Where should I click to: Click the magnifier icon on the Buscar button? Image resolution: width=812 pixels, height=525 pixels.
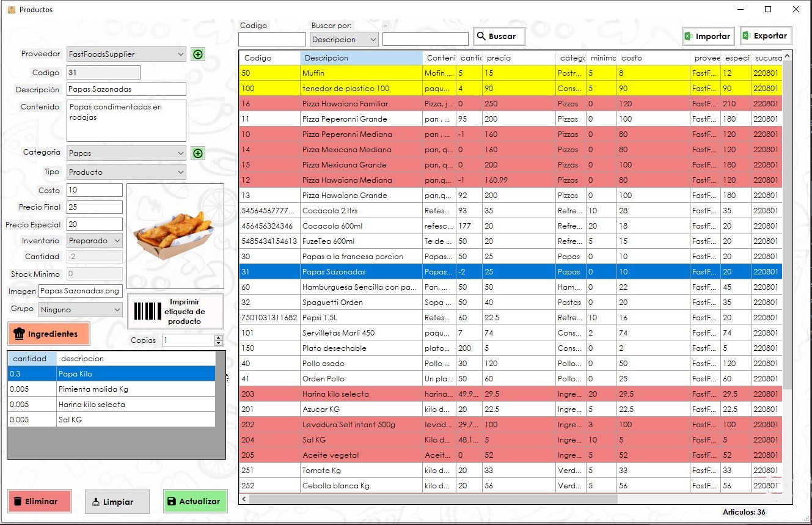click(x=483, y=35)
